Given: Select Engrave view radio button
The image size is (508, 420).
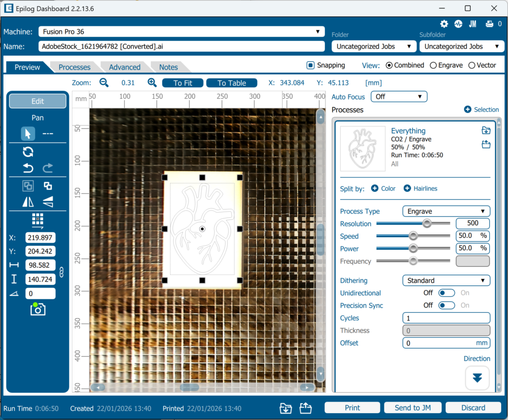Looking at the screenshot, I should tap(433, 65).
